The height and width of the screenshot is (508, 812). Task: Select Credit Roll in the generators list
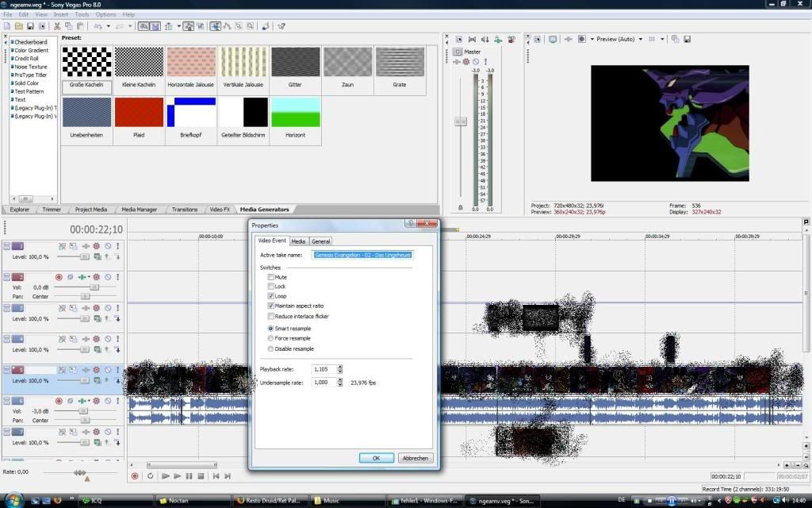[x=26, y=59]
